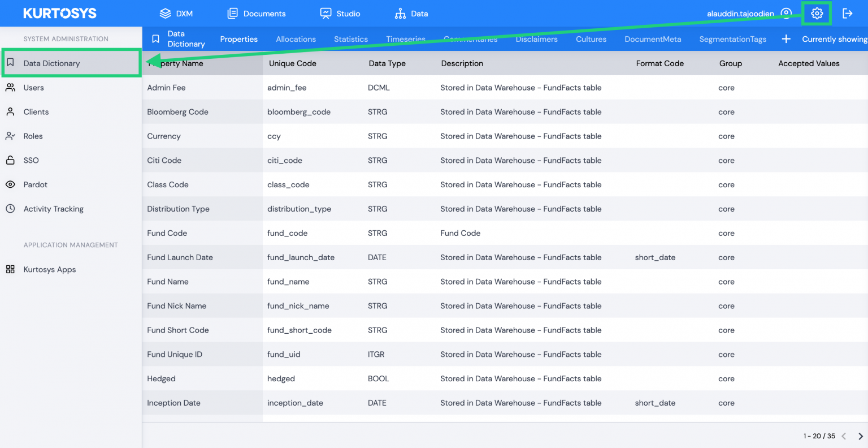Open the Studio module icon
Viewport: 868px width, 448px height.
[325, 13]
